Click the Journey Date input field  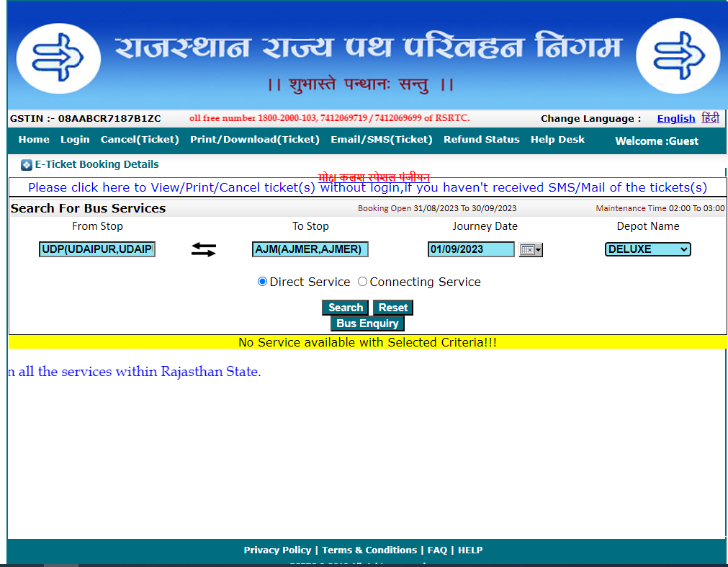(471, 249)
